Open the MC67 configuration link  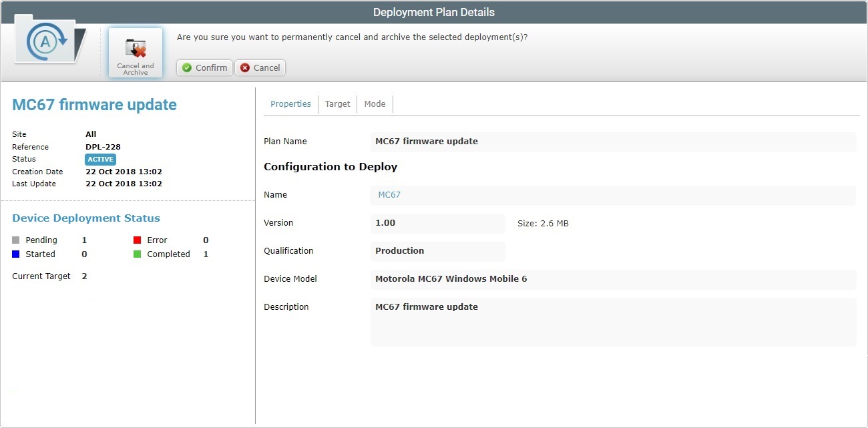click(389, 194)
